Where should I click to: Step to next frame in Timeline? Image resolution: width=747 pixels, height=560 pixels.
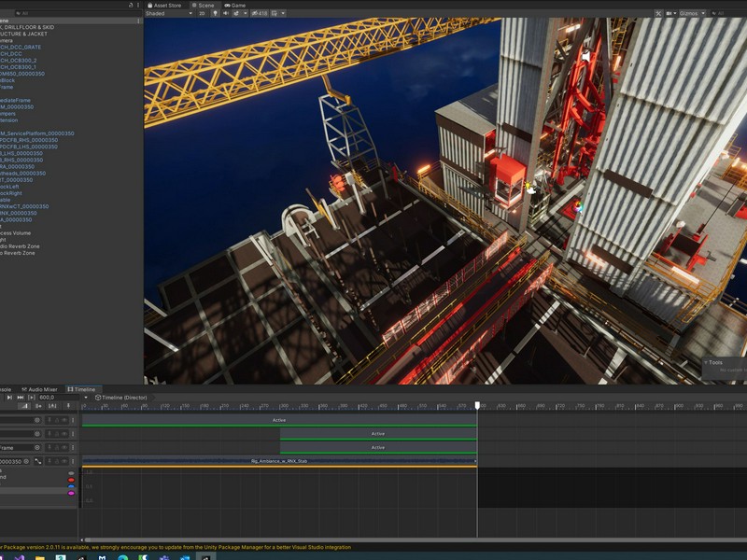[x=9, y=398]
